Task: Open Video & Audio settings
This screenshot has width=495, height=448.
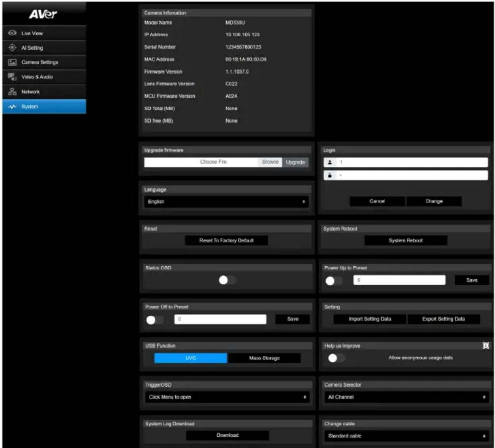Action: coord(44,77)
